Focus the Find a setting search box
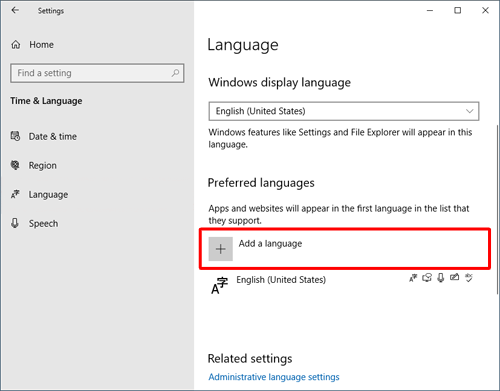Viewport: 500px width, 391px height. point(97,73)
